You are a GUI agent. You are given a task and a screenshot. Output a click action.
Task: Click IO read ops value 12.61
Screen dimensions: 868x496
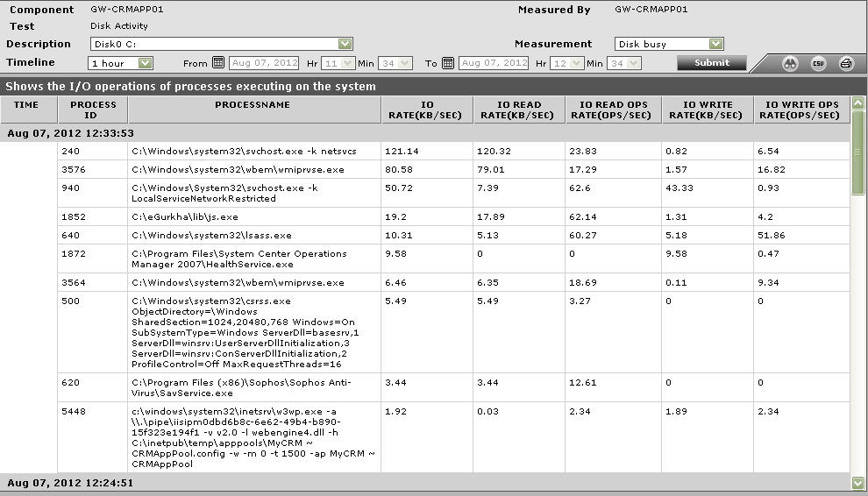[583, 383]
